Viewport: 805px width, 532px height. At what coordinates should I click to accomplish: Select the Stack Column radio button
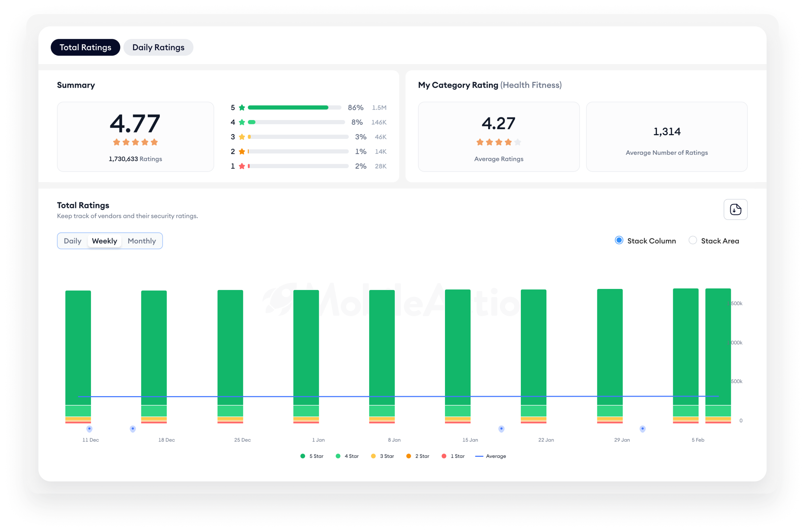[x=619, y=240]
